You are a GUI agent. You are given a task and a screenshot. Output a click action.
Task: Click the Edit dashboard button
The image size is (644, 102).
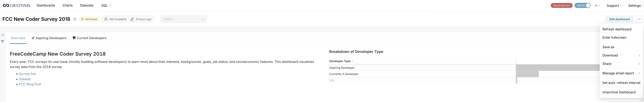(619, 19)
